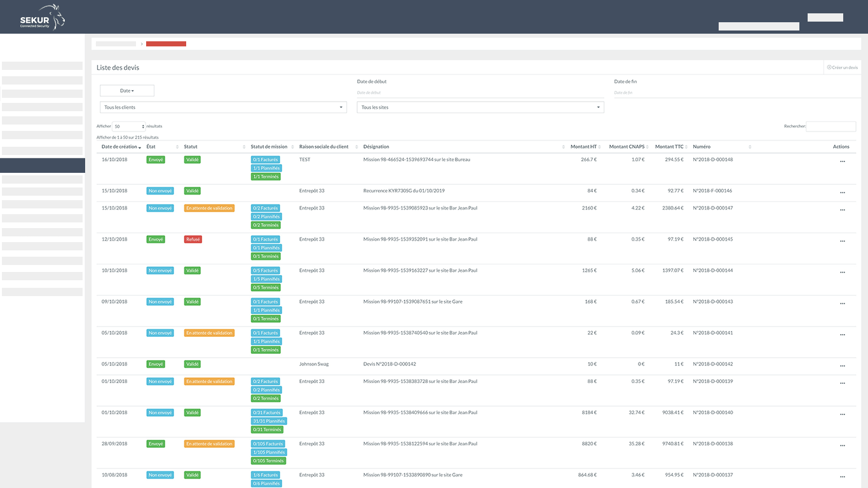
Task: Open actions menu for quote N°2018-D-000148
Action: click(843, 161)
